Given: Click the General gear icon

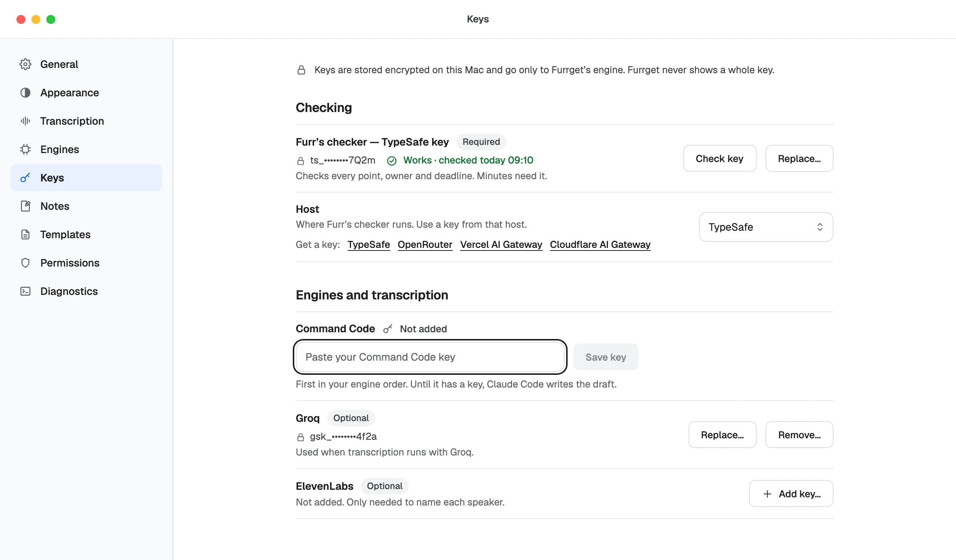Looking at the screenshot, I should pyautogui.click(x=25, y=64).
